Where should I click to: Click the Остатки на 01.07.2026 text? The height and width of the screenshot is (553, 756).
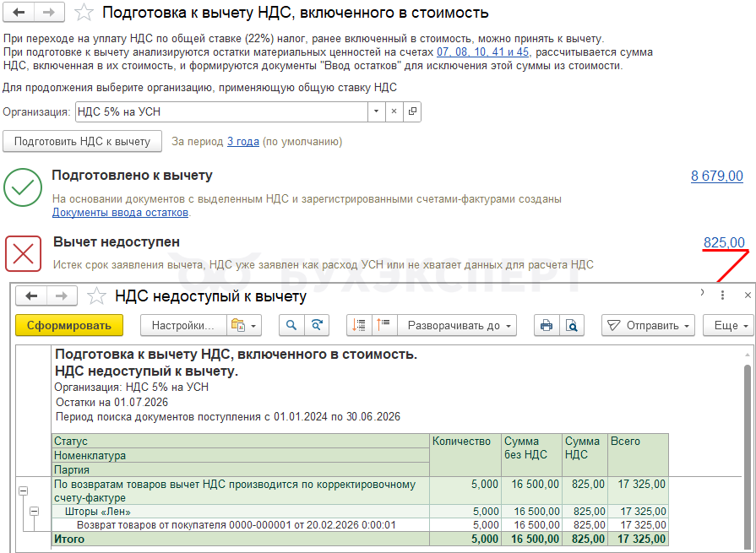click(x=111, y=402)
